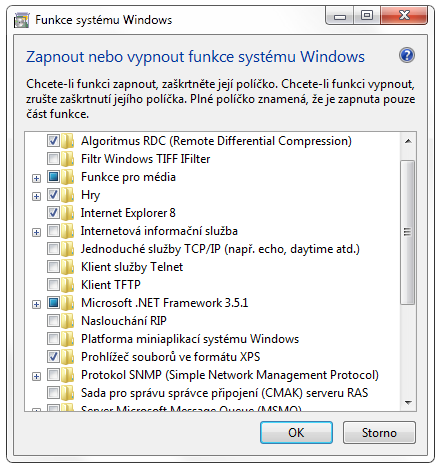Uncheck the Internet Explorer 8 checkbox
Screen dimensions: 437x467
tap(53, 213)
